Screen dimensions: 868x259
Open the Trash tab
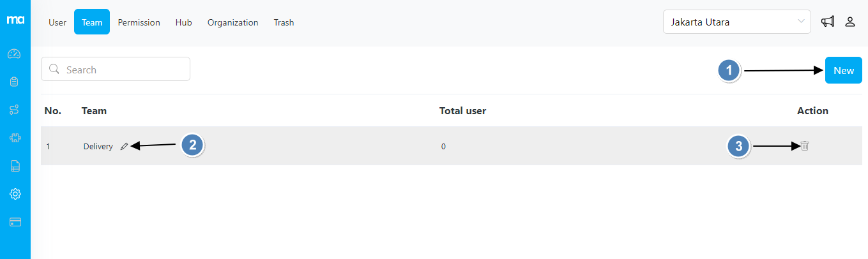[x=284, y=22]
